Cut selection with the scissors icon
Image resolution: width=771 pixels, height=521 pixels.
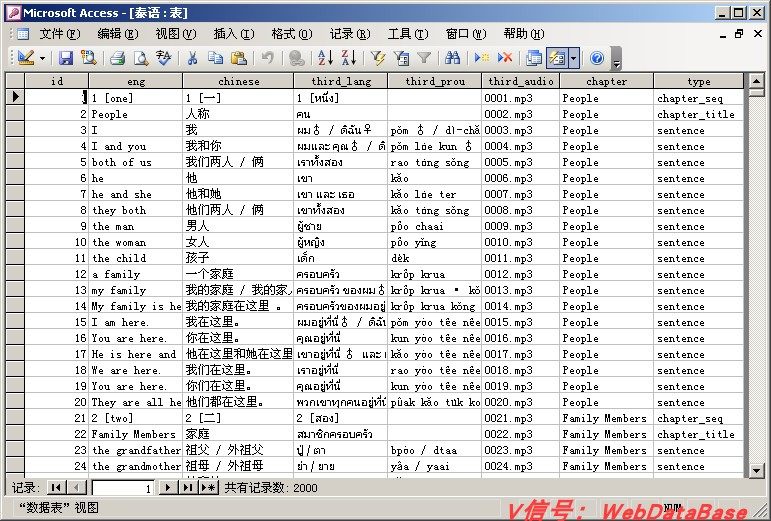192,58
